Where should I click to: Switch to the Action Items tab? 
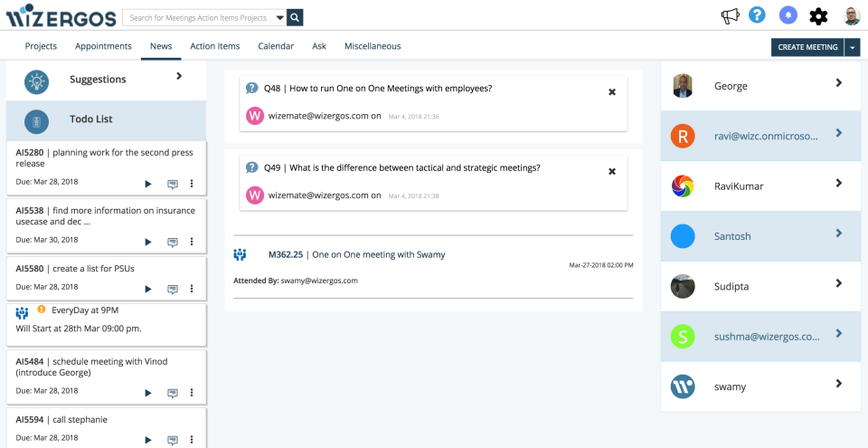pos(214,46)
